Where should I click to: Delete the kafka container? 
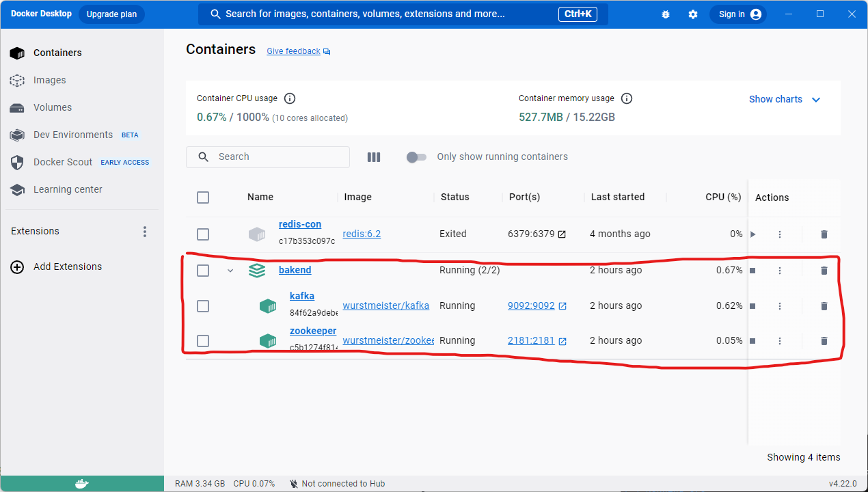pyautogui.click(x=824, y=306)
